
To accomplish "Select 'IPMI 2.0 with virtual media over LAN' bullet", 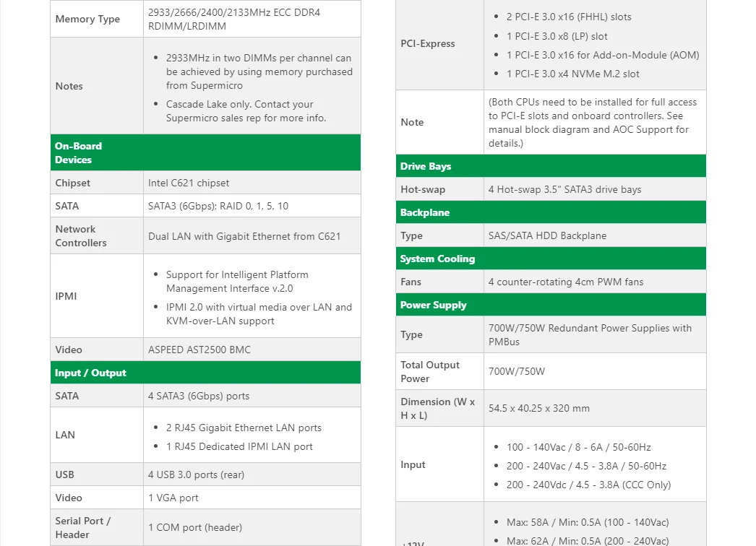I will click(259, 314).
